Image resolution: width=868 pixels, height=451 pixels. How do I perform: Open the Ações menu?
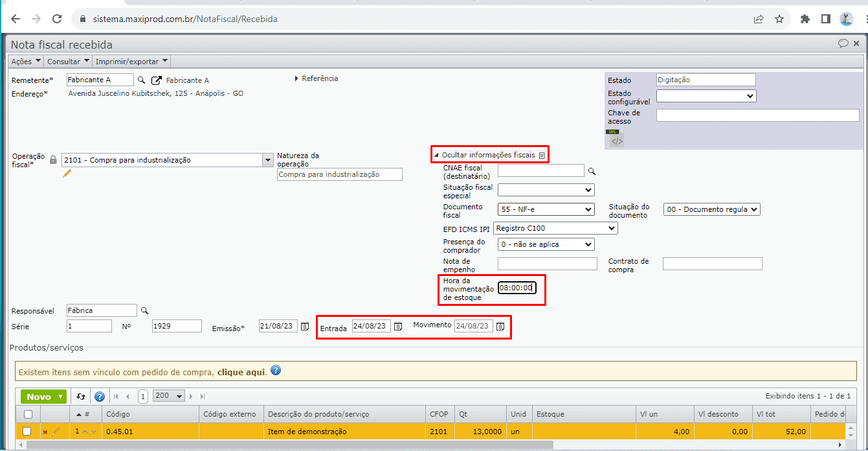pos(25,62)
